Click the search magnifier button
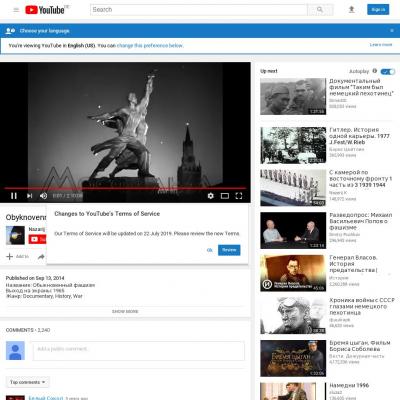 click(320, 10)
